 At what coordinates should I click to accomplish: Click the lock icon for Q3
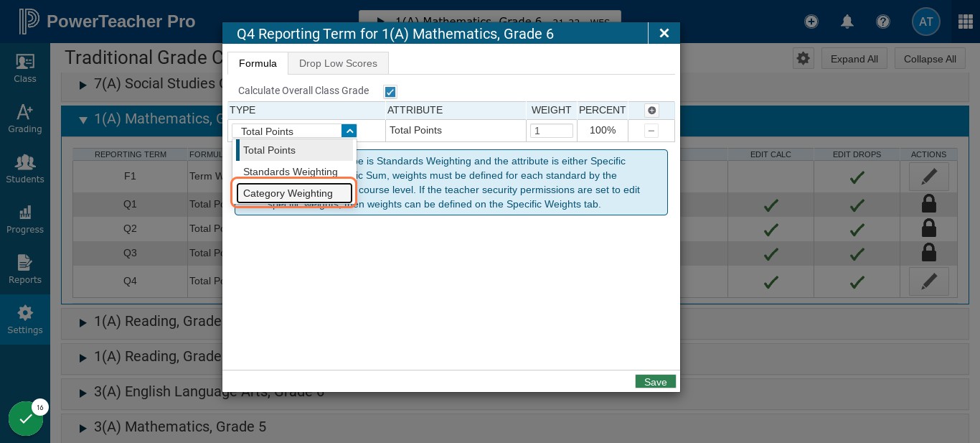(x=928, y=253)
